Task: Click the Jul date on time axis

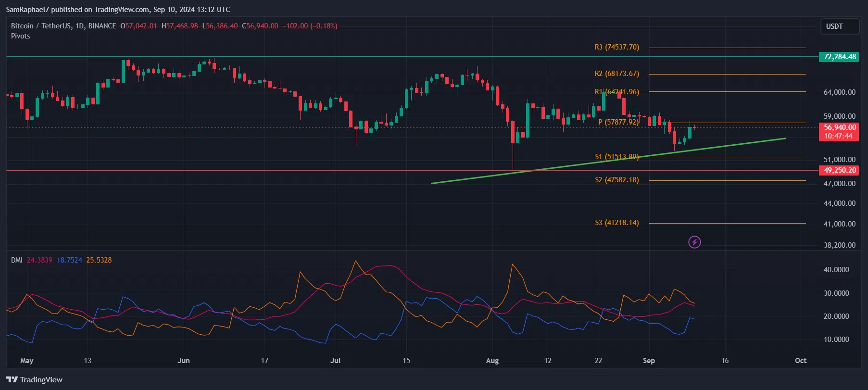Action: coord(335,360)
